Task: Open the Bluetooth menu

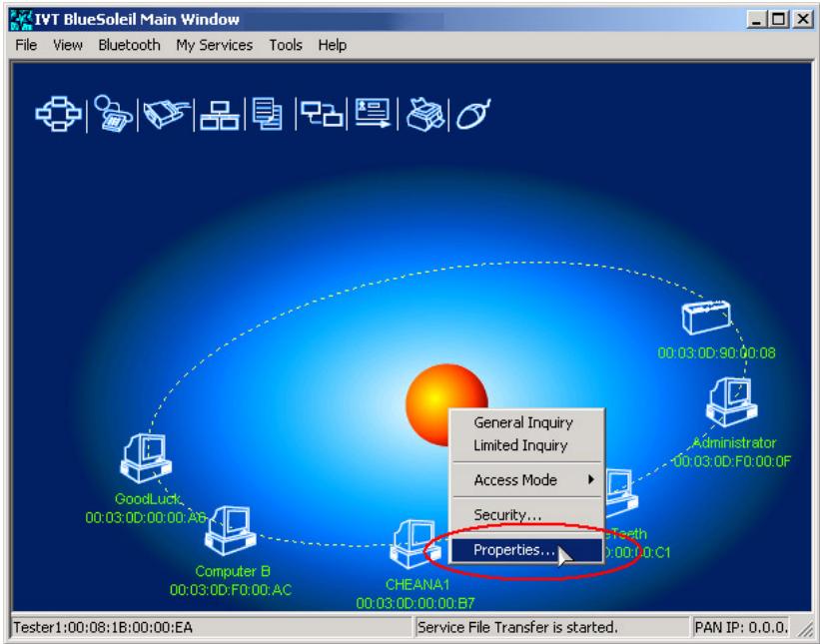Action: [129, 46]
